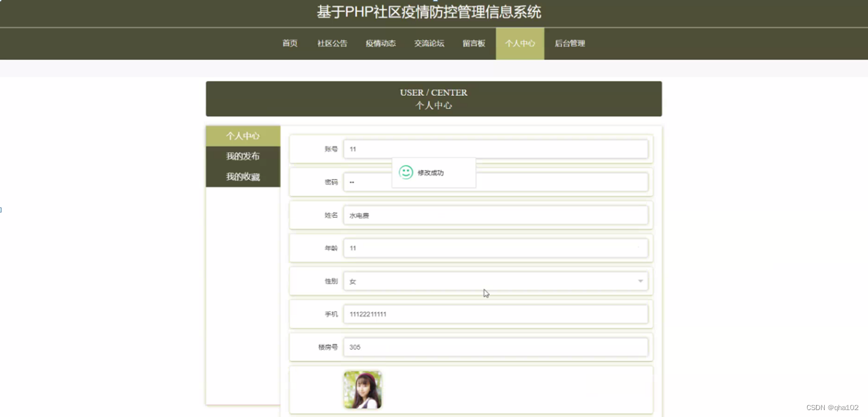868x417 pixels.
Task: Focus the 姓名 field containing 水电费
Action: 495,215
